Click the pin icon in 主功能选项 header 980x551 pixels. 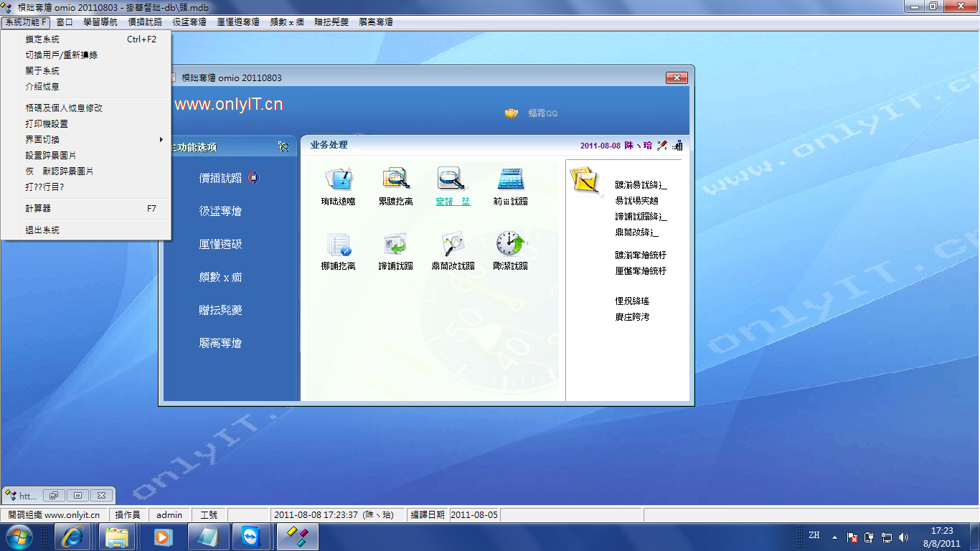click(x=283, y=146)
